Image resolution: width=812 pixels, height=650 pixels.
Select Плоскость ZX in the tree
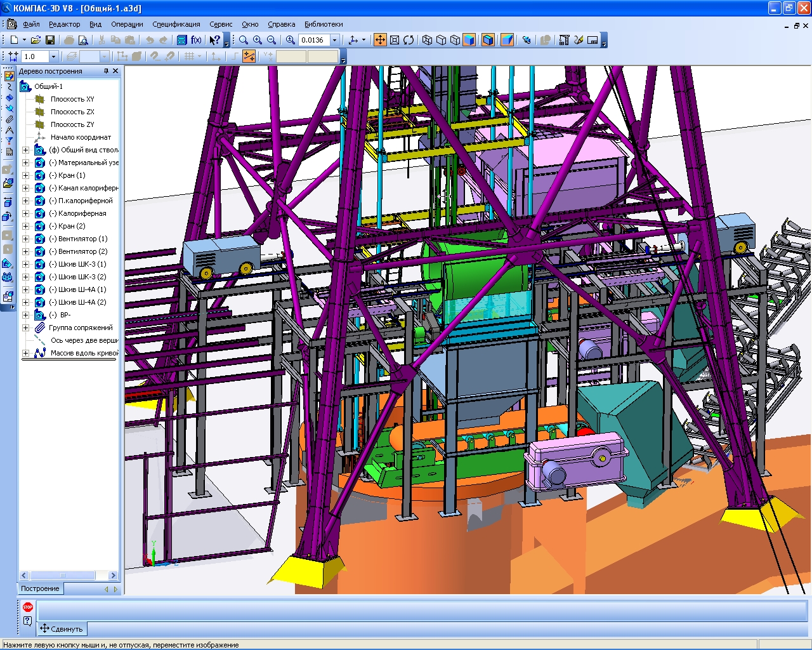[72, 112]
